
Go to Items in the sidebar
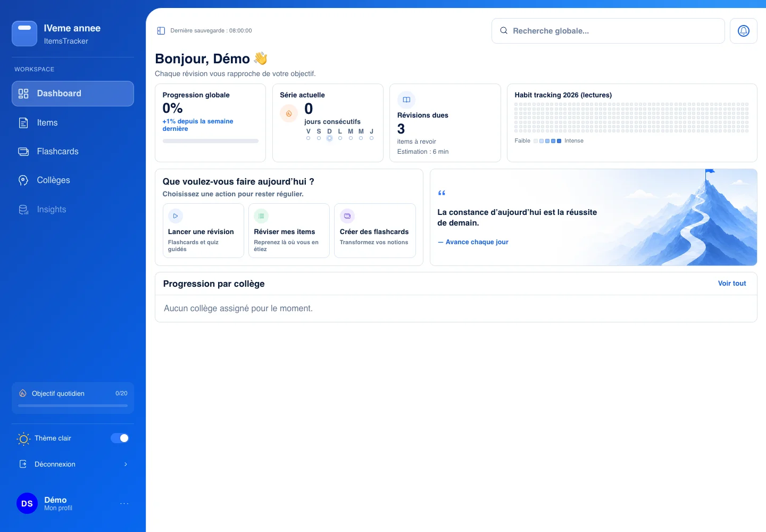coord(73,123)
